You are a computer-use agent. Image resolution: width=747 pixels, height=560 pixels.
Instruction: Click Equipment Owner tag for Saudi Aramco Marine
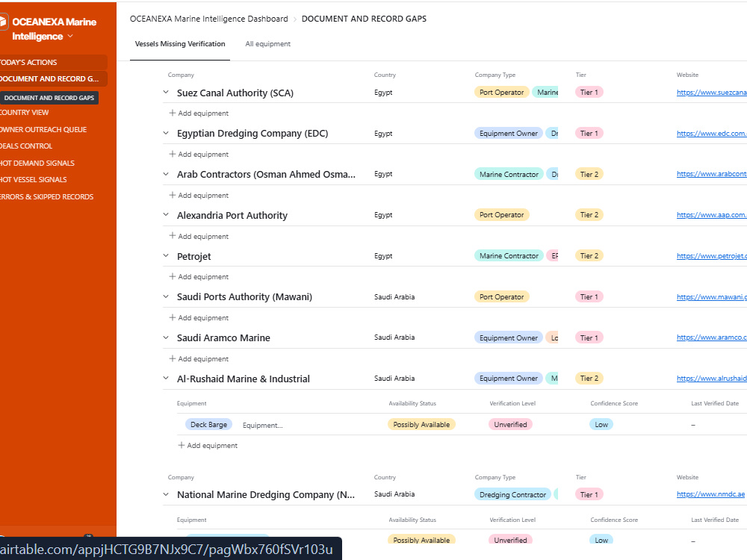click(508, 337)
